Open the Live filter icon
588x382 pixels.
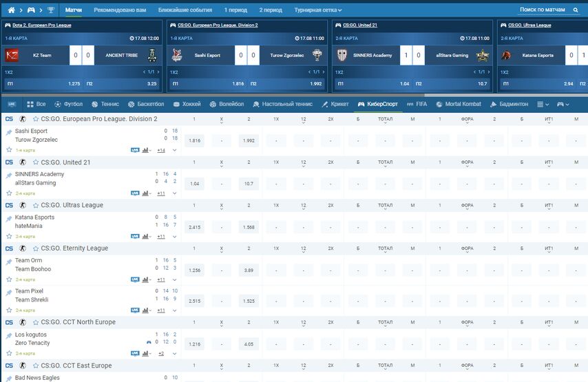tap(12, 104)
